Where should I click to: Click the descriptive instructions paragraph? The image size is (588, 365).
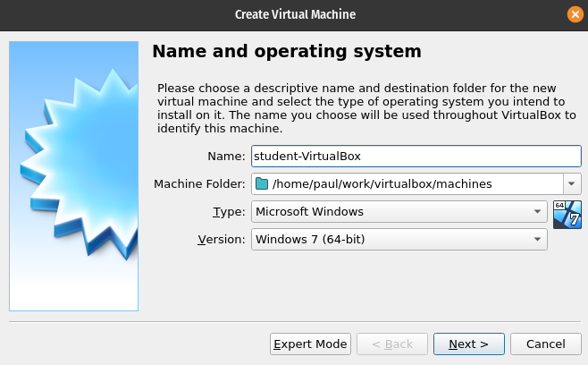(366, 108)
